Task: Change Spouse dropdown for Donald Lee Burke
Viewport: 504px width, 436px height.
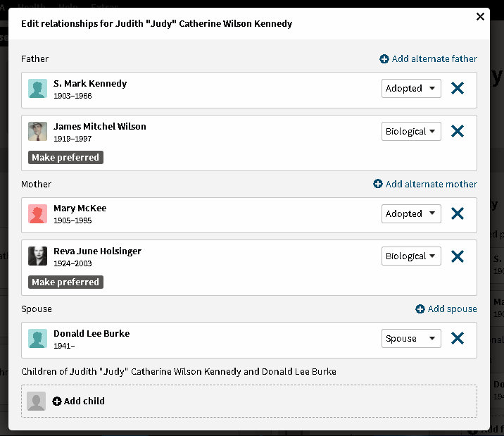Action: pyautogui.click(x=411, y=339)
